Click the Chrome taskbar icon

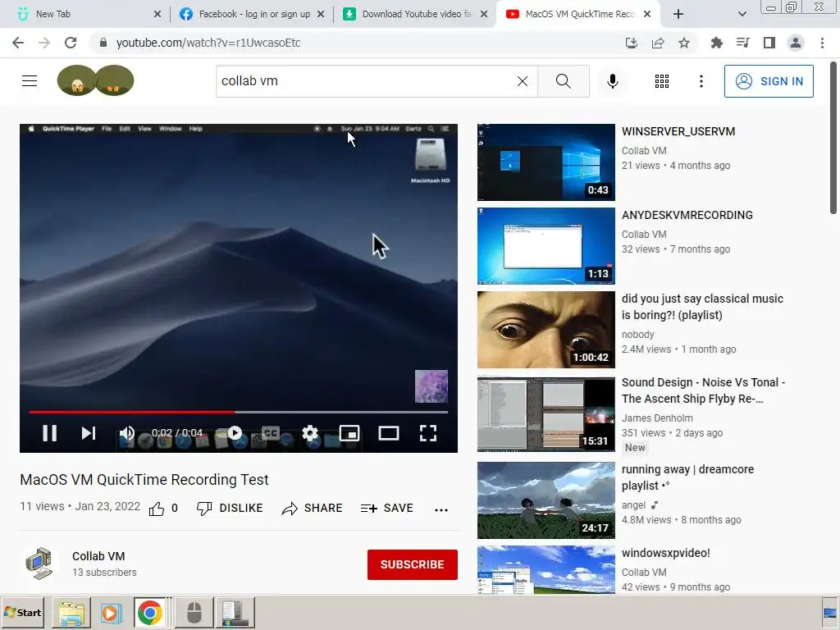[x=150, y=612]
